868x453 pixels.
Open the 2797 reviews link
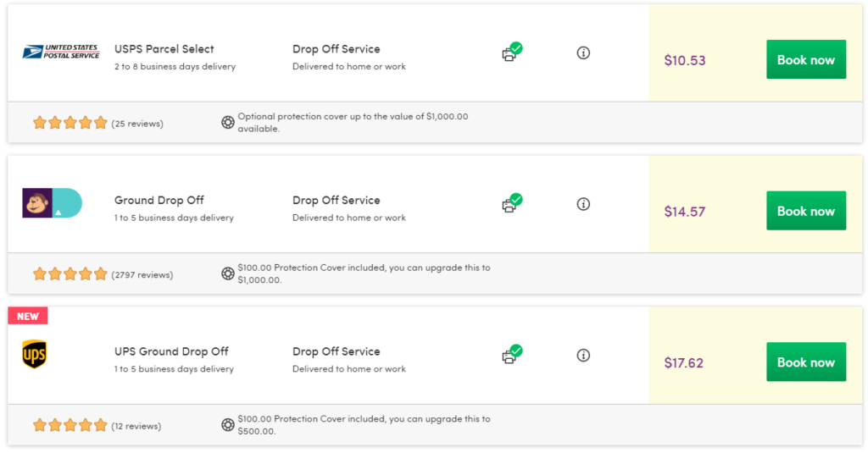point(142,274)
